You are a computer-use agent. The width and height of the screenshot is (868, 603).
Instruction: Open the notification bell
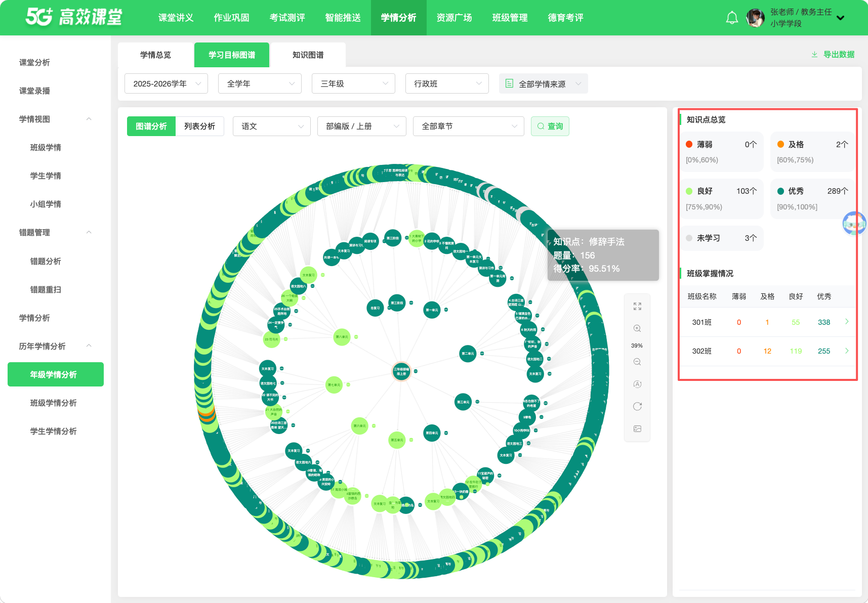click(732, 18)
